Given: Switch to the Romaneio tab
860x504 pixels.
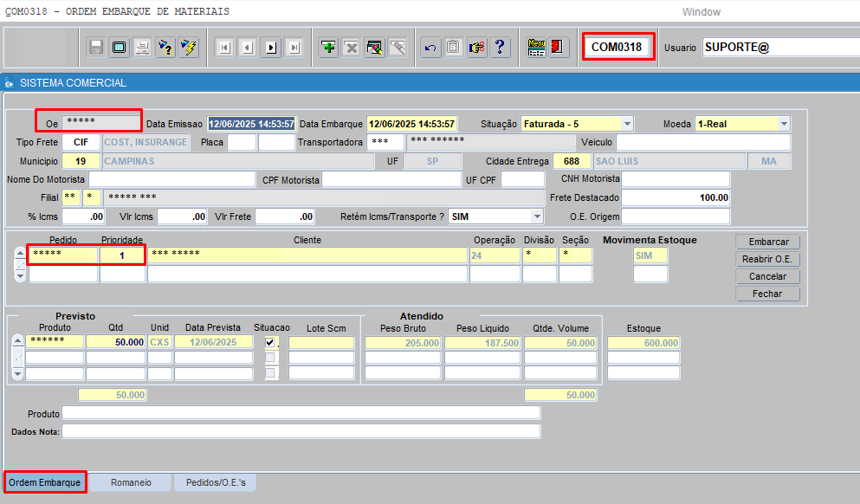Looking at the screenshot, I should click(131, 482).
